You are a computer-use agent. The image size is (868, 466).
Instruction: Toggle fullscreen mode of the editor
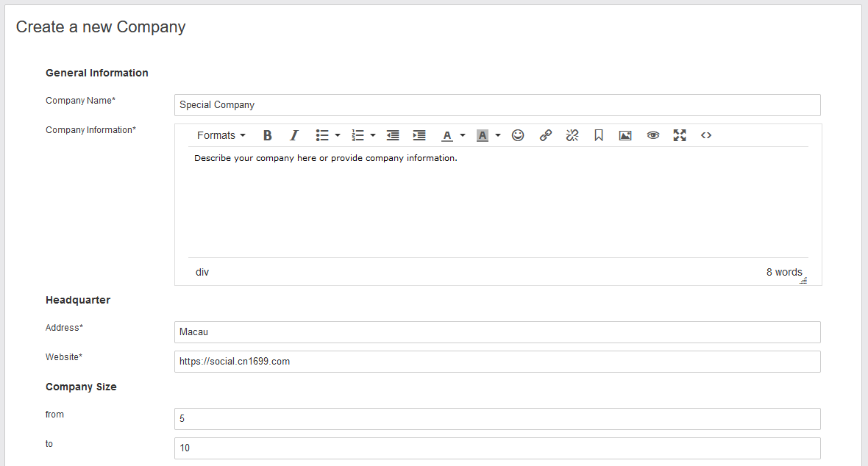click(680, 135)
